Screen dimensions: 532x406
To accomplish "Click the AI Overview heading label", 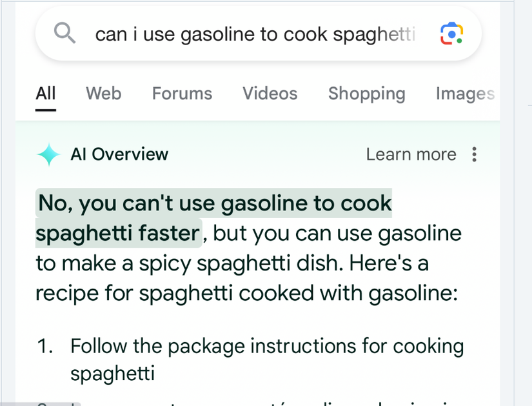I will tap(119, 154).
